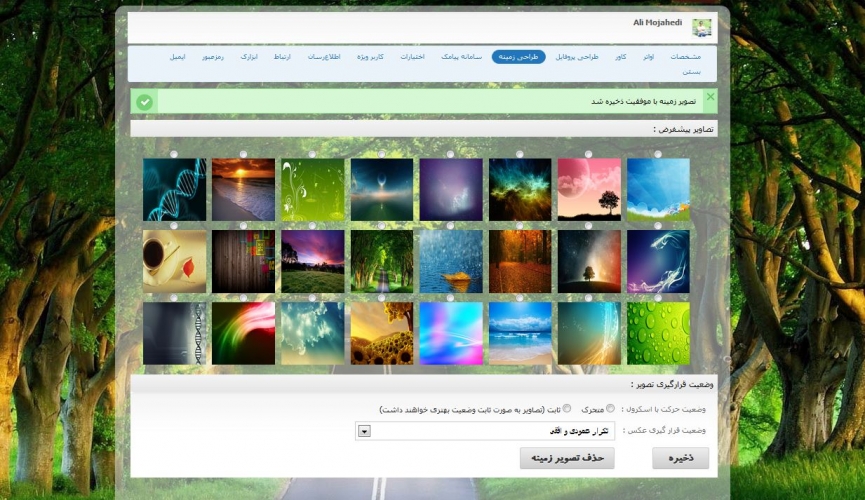The height and width of the screenshot is (500, 865).
Task: Click the Ali Mojahedi profile avatar
Action: [x=702, y=28]
